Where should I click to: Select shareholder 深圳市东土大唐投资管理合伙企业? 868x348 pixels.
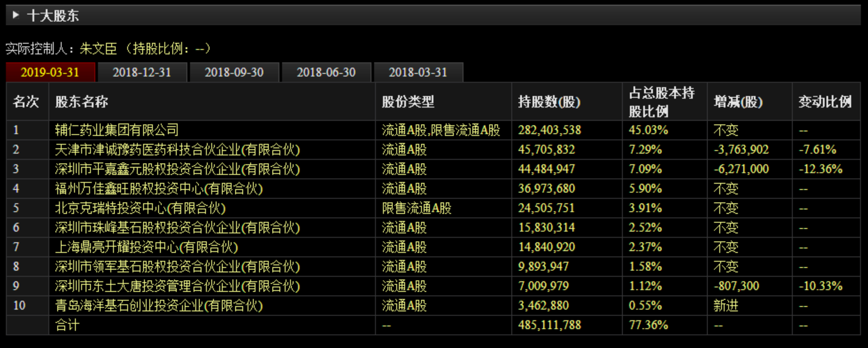pos(178,286)
